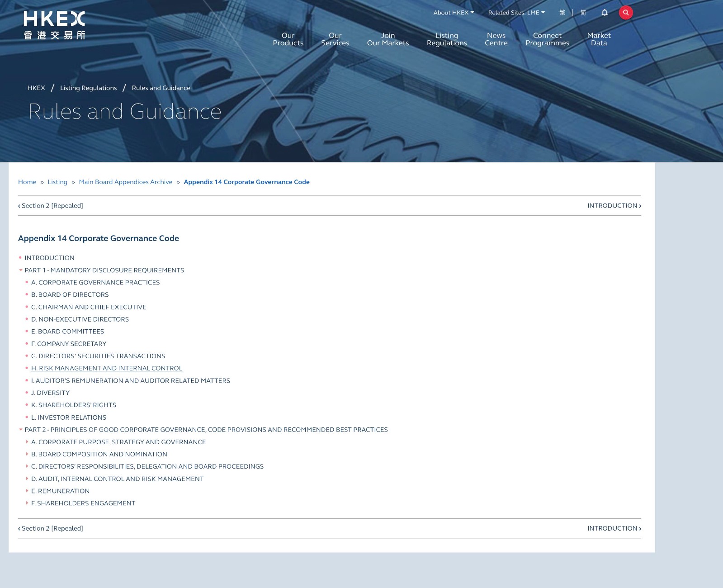Switch to Simplified Chinese (简)

point(583,13)
